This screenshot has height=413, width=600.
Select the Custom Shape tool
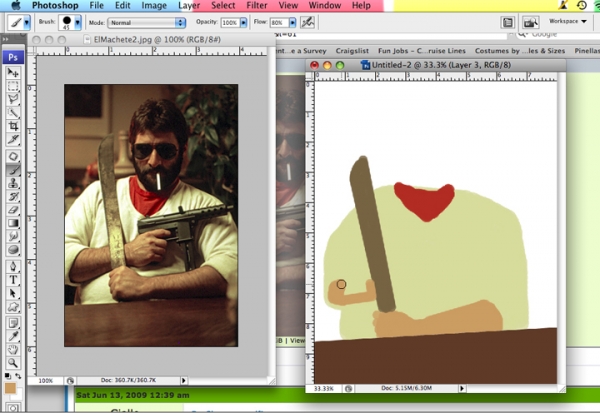coord(13,306)
